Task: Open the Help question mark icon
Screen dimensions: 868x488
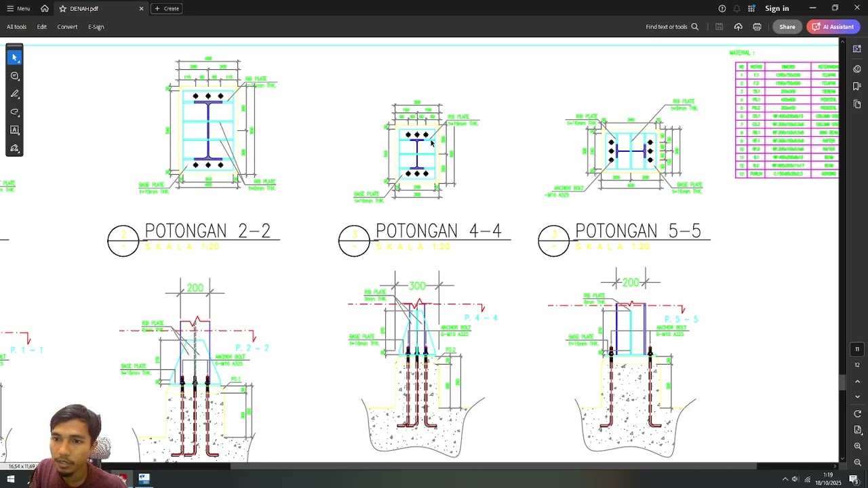Action: point(722,9)
